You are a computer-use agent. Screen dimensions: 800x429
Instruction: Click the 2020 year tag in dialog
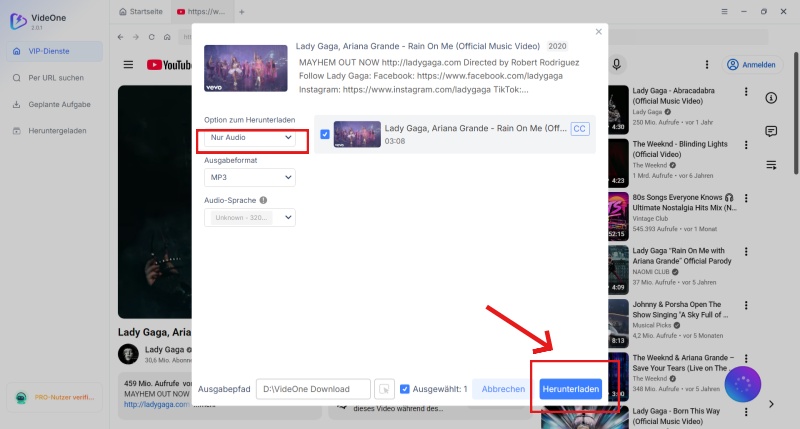point(557,46)
